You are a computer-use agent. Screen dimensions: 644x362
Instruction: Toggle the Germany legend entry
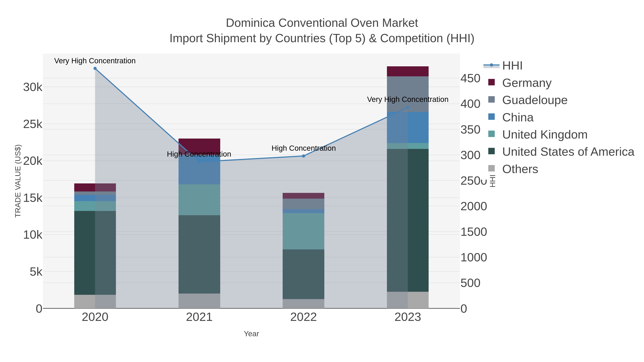[520, 83]
